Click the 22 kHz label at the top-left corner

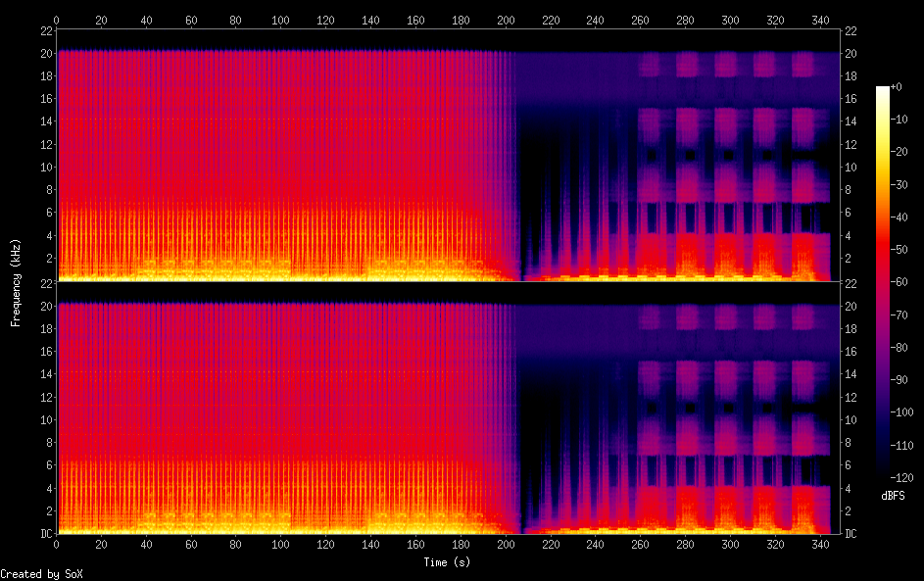pos(44,30)
